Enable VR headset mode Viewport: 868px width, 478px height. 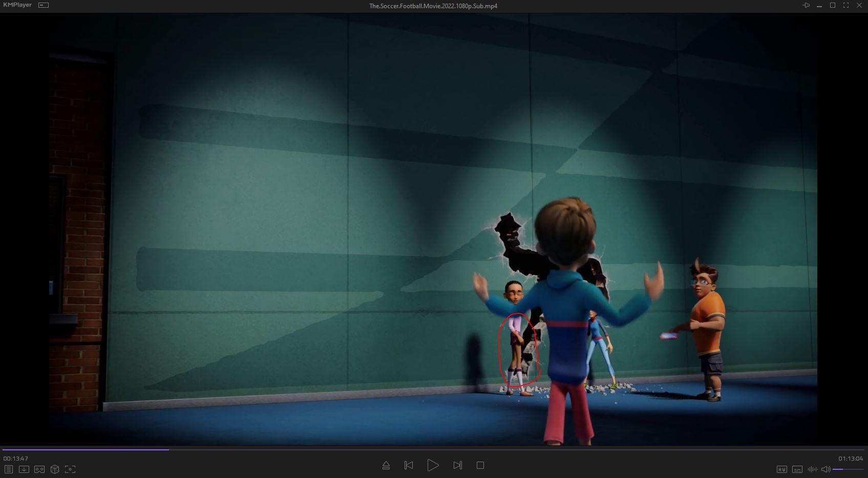click(39, 469)
